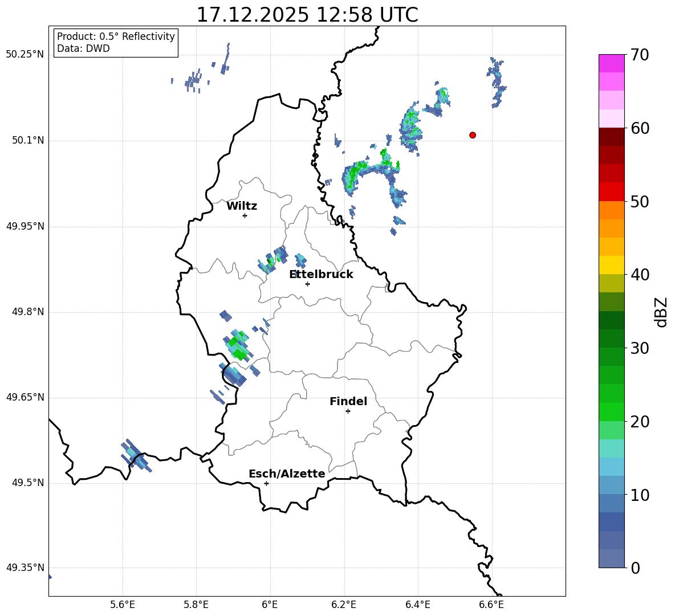Image resolution: width=675 pixels, height=616 pixels.
Task: Pick the bright red colorbar swatch above 50
Action: click(x=611, y=191)
